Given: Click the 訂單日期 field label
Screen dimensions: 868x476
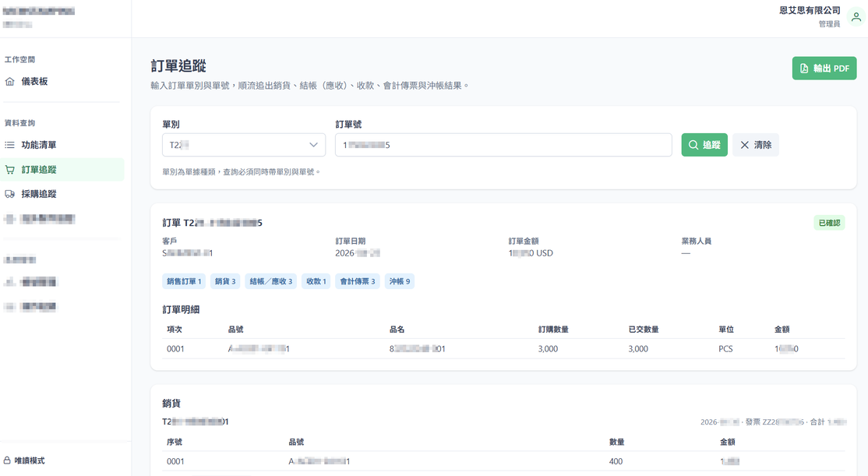Looking at the screenshot, I should (351, 242).
